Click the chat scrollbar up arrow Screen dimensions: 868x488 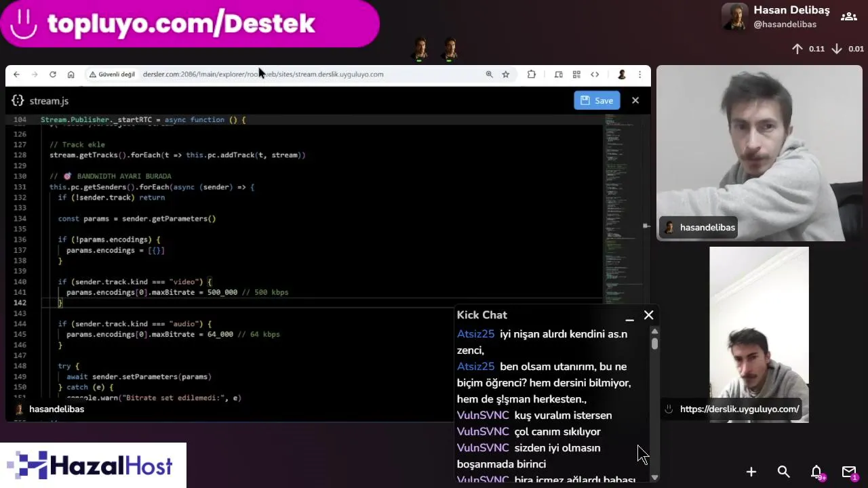coord(654,331)
